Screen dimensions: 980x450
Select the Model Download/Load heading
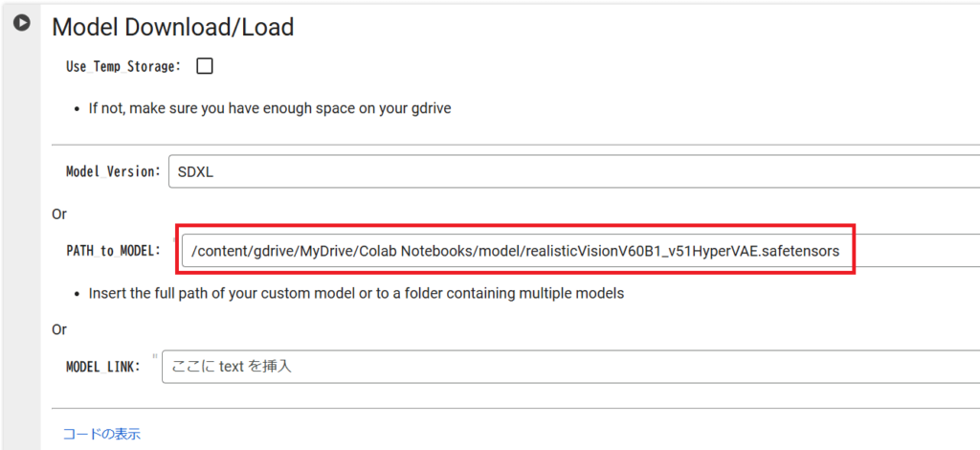click(172, 27)
